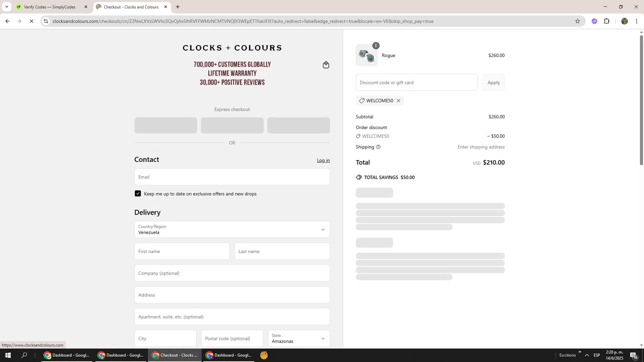The width and height of the screenshot is (644, 362).
Task: Show hidden system tray icons
Action: [x=587, y=355]
